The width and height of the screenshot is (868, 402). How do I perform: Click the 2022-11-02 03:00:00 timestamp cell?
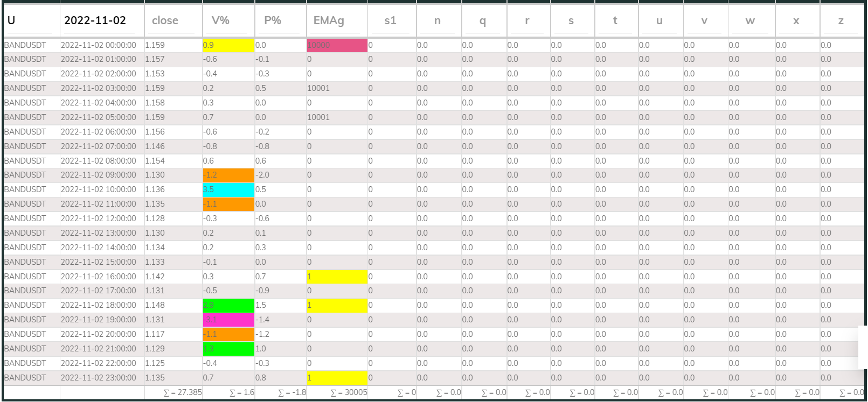102,88
